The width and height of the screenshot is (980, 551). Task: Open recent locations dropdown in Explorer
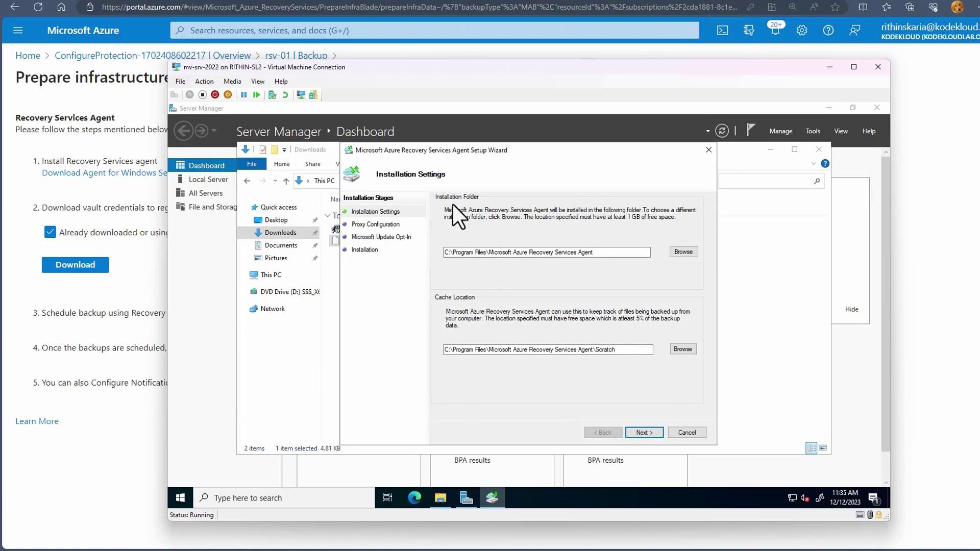coord(275,181)
